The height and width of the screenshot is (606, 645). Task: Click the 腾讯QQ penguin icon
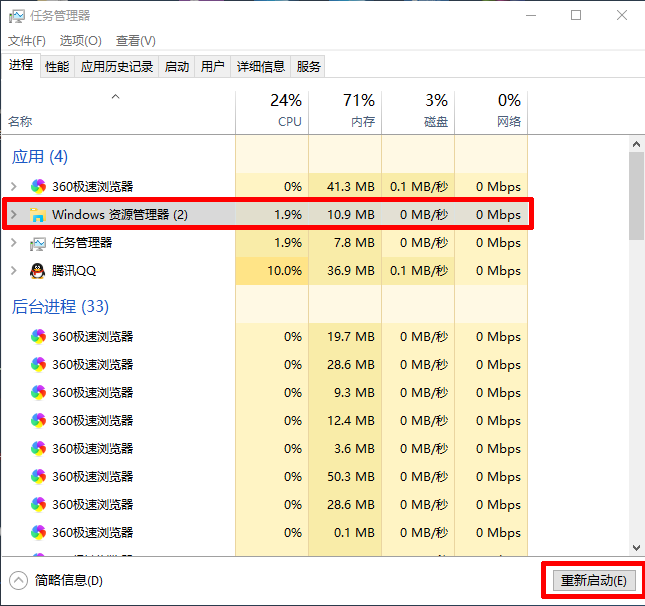[38, 270]
